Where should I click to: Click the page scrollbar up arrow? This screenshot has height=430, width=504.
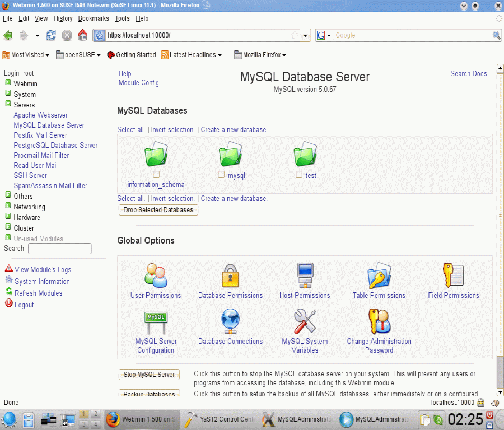click(x=500, y=68)
